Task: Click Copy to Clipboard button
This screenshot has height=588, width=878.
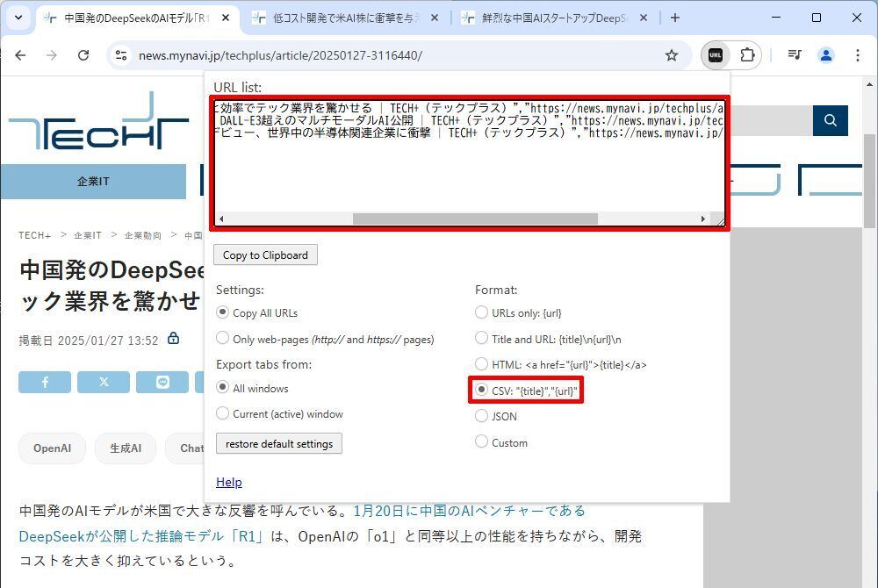Action: (x=265, y=255)
